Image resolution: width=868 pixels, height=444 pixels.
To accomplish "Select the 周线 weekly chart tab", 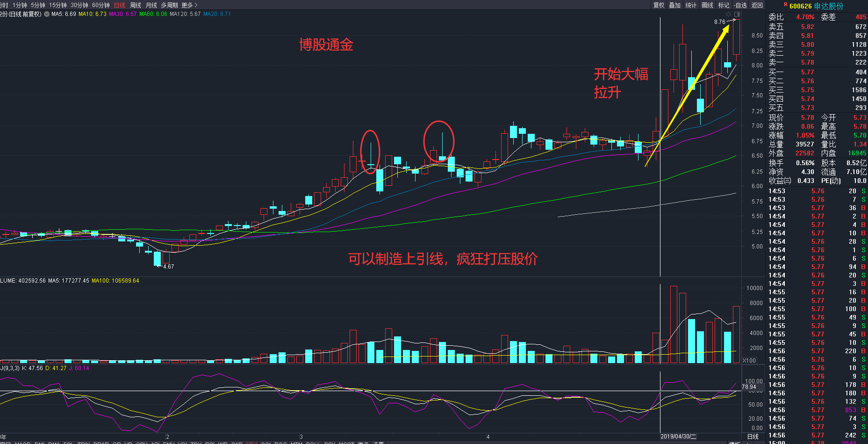I will (x=136, y=5).
